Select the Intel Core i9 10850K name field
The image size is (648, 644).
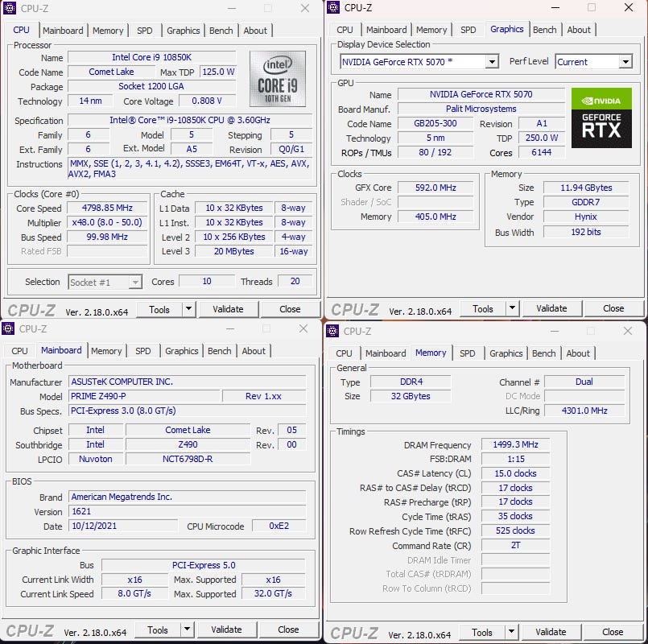[x=151, y=57]
